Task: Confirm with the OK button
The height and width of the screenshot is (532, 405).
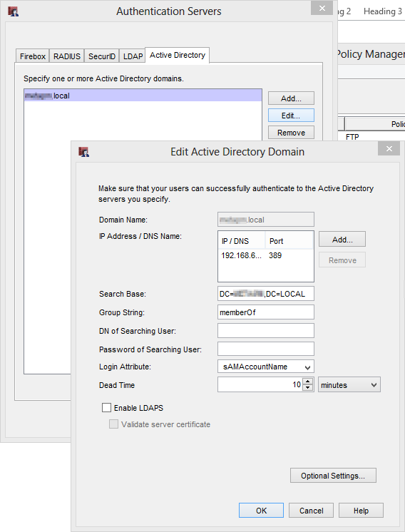Action: (261, 511)
